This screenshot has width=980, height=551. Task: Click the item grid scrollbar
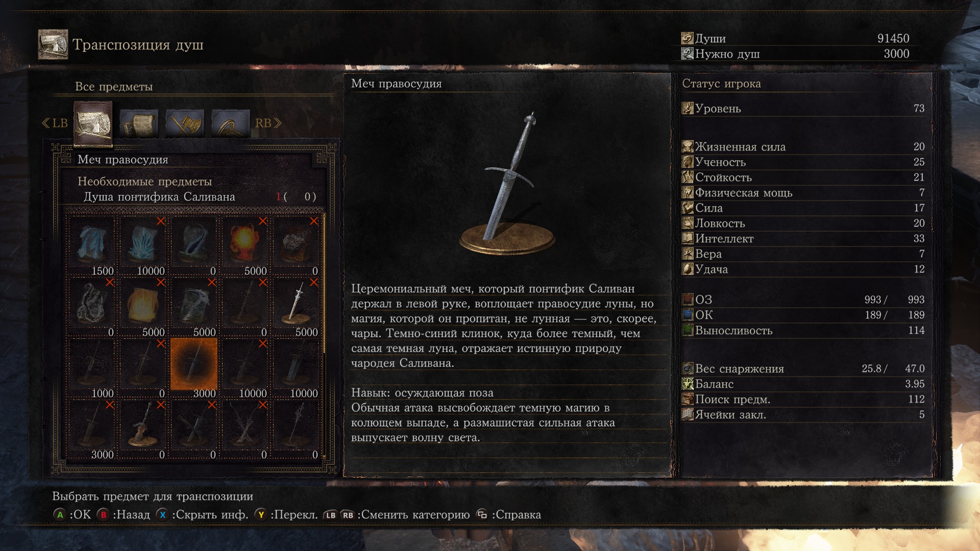pyautogui.click(x=324, y=283)
